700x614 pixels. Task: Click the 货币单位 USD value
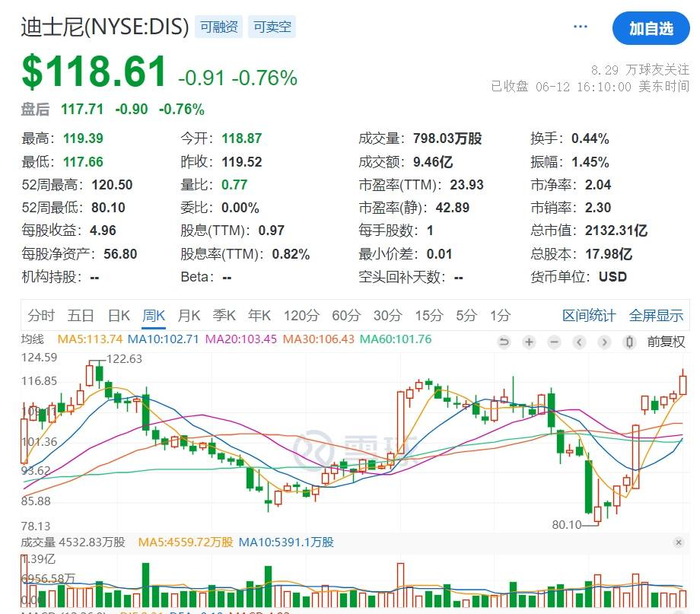(612, 277)
